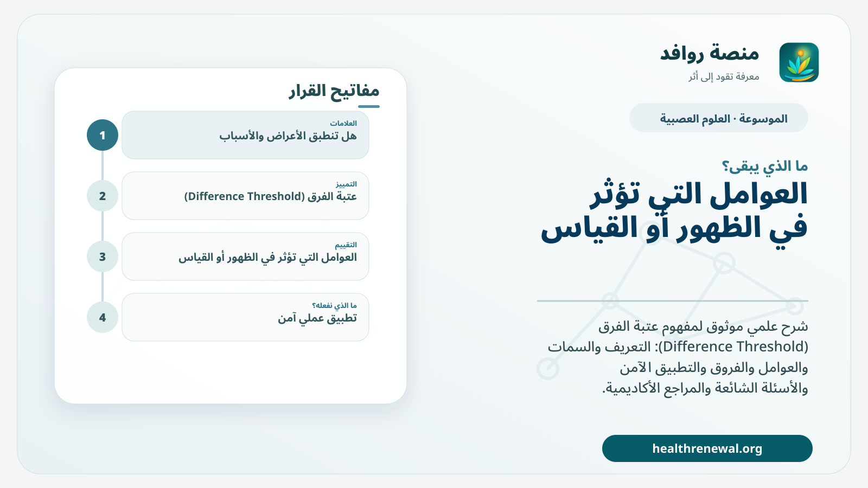The height and width of the screenshot is (488, 868).
Task: Open the card عتبة الفرق (Difference Threshold)
Action: [245, 196]
